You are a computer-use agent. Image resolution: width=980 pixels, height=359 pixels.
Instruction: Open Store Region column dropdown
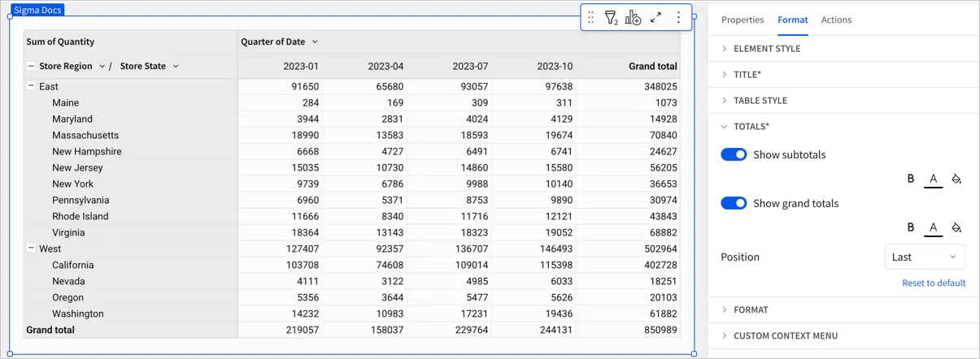(x=102, y=67)
